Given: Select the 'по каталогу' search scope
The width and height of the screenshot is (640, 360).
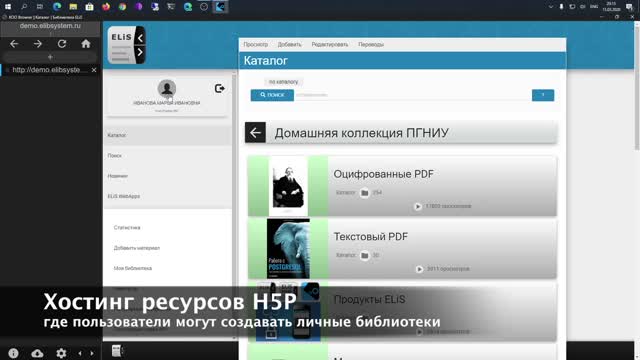Looking at the screenshot, I should (283, 82).
